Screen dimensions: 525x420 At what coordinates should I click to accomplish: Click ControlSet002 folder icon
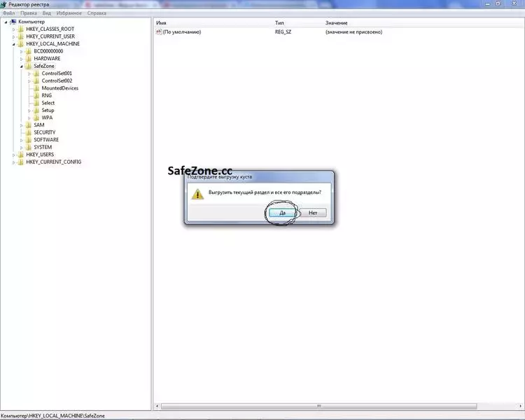36,80
